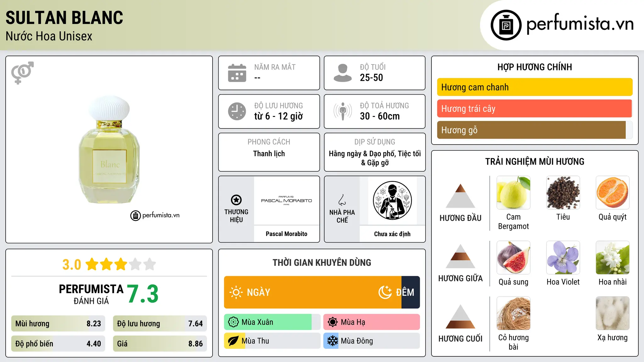The height and width of the screenshot is (362, 644).
Task: Click the Đêm night usage segment
Action: pos(411,292)
